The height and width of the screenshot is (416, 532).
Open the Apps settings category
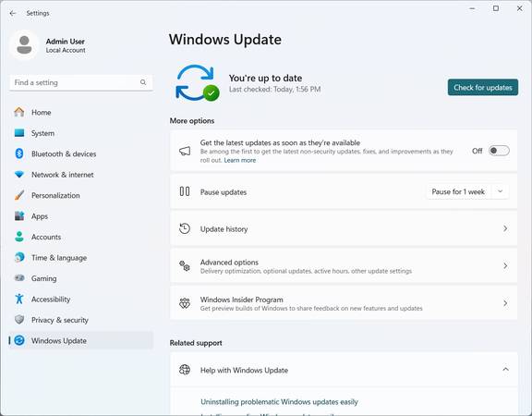click(81, 216)
